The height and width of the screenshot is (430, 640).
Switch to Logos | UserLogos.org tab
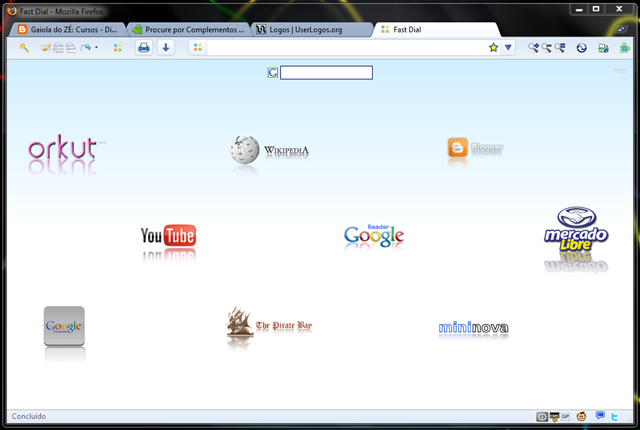312,30
